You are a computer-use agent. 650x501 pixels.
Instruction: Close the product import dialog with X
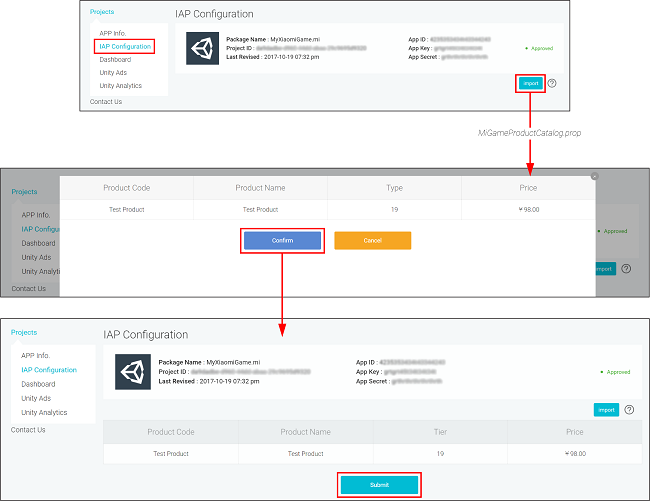(594, 176)
